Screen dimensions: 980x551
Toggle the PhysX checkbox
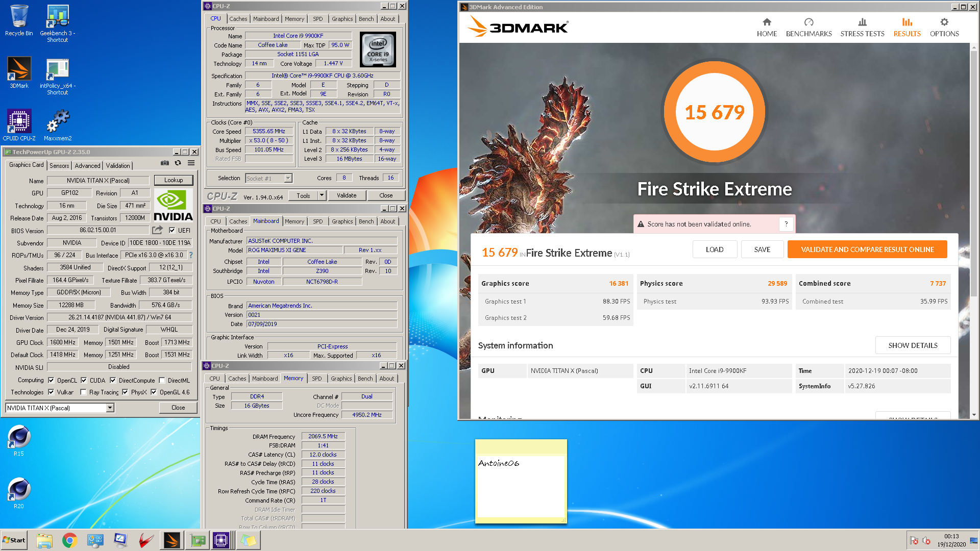click(x=125, y=392)
